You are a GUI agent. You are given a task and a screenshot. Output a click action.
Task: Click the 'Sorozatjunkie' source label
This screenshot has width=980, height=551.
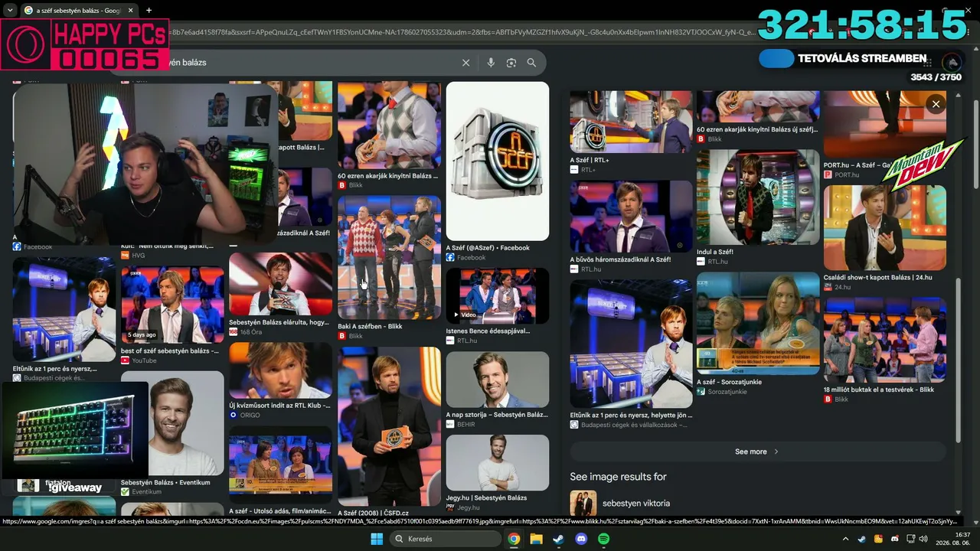coord(728,392)
